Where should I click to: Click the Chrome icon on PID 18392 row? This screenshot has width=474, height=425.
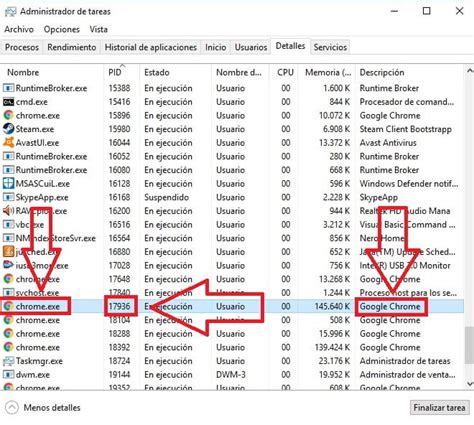coord(8,347)
